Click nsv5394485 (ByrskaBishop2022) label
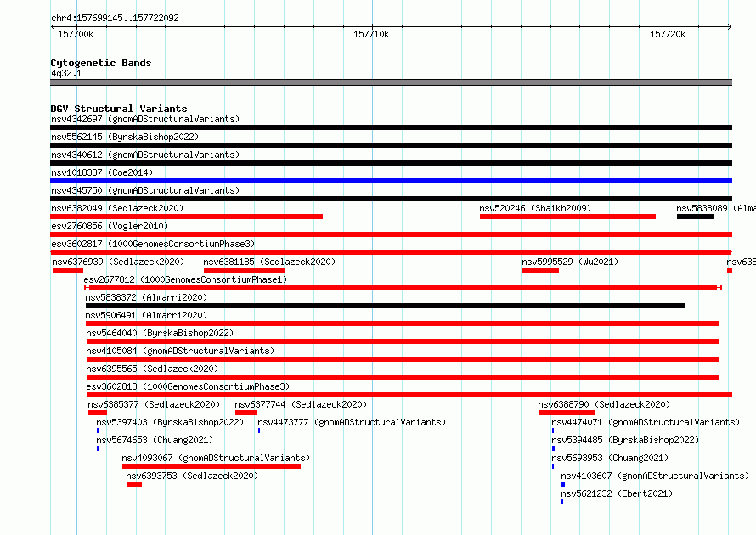This screenshot has width=756, height=535. (x=625, y=440)
